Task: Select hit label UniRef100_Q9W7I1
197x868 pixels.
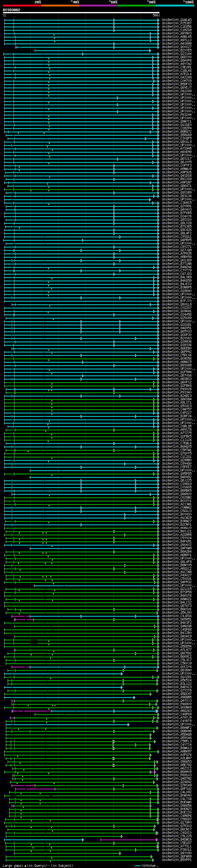Action: (177, 121)
